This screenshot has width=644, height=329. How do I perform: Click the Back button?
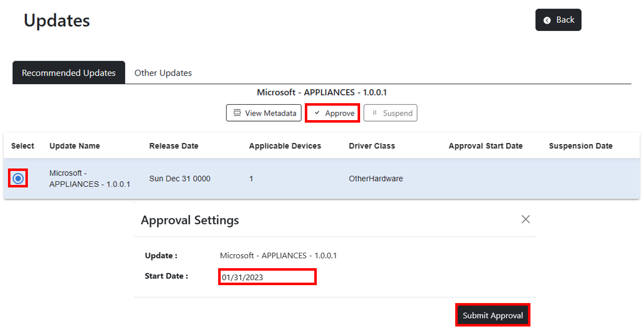tap(558, 20)
